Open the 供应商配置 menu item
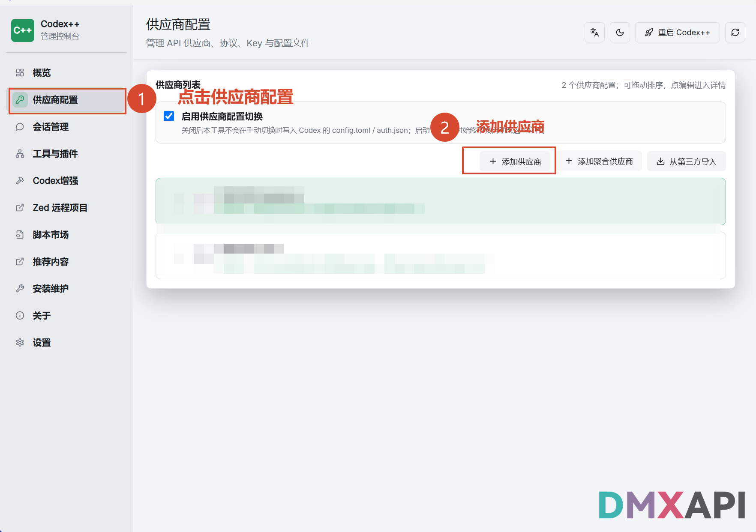The height and width of the screenshot is (532, 756). coord(68,100)
